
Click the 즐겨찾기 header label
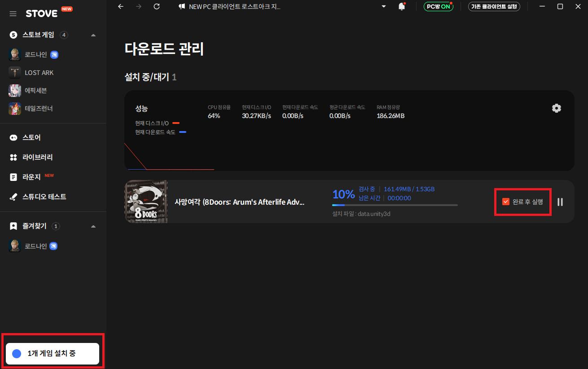click(34, 226)
